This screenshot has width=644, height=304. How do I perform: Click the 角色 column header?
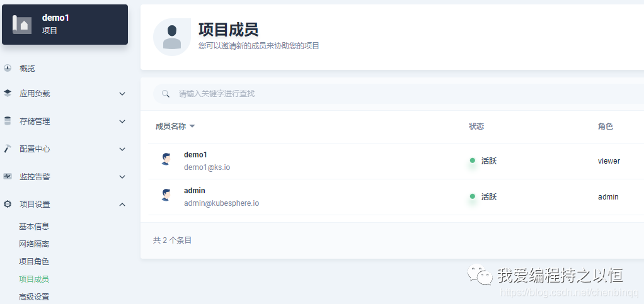[606, 127]
